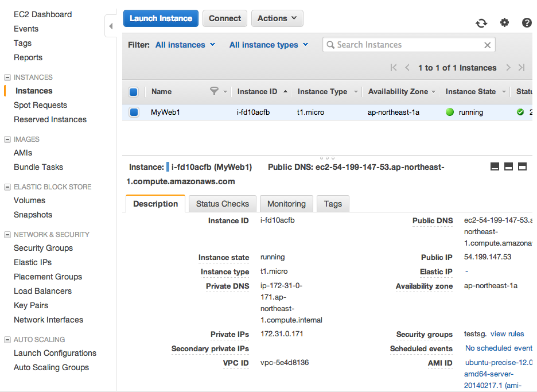Switch to the Status Checks tab
Image resolution: width=537 pixels, height=392 pixels.
point(222,204)
